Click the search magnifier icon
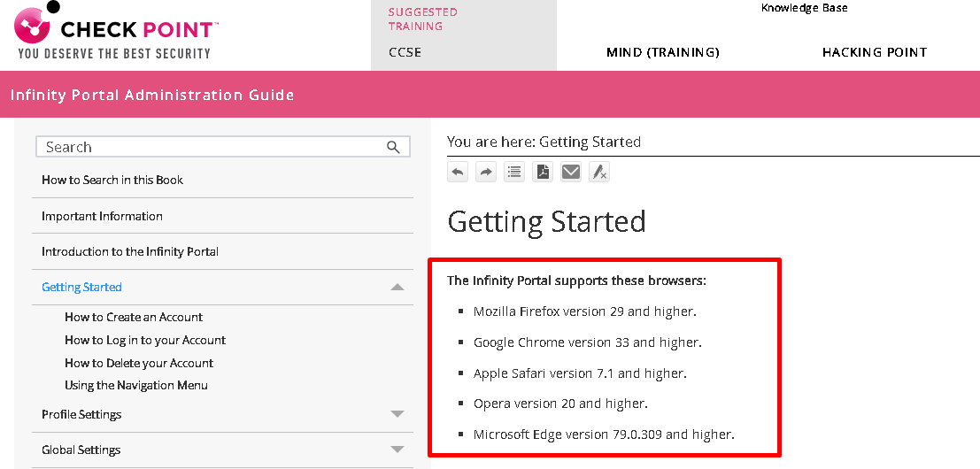 [394, 147]
